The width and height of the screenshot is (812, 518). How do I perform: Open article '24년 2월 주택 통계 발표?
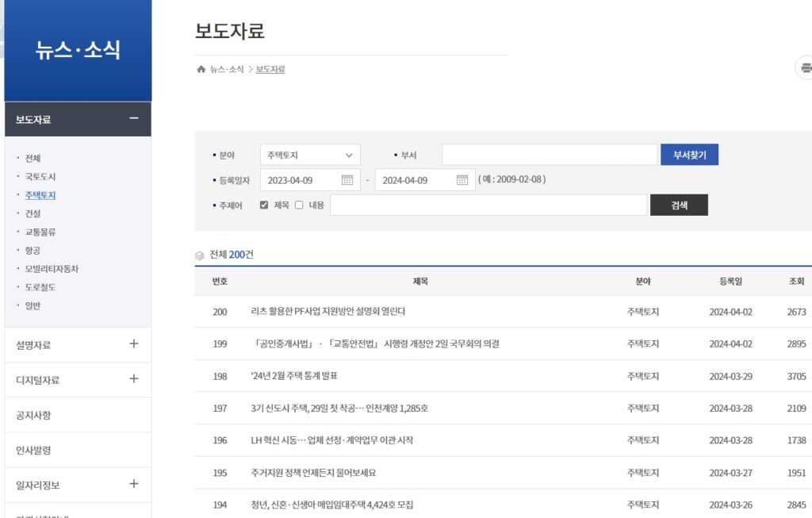(x=294, y=376)
